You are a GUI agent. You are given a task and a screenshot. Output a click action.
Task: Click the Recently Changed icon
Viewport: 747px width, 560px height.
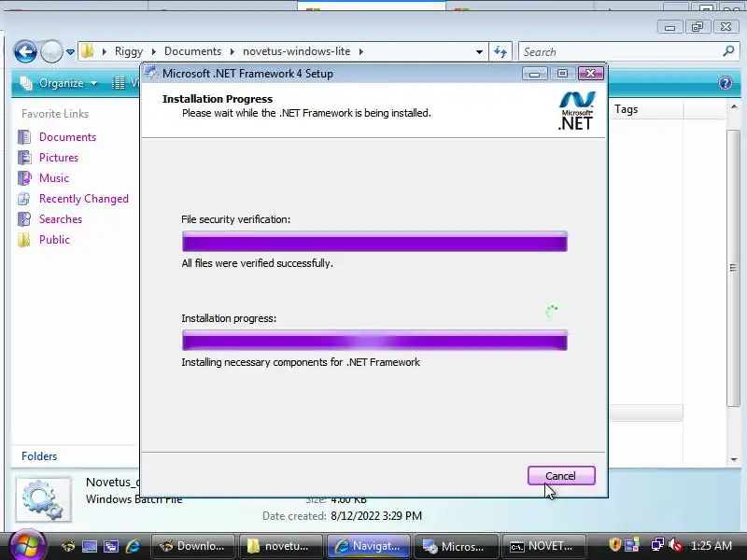[x=24, y=199]
